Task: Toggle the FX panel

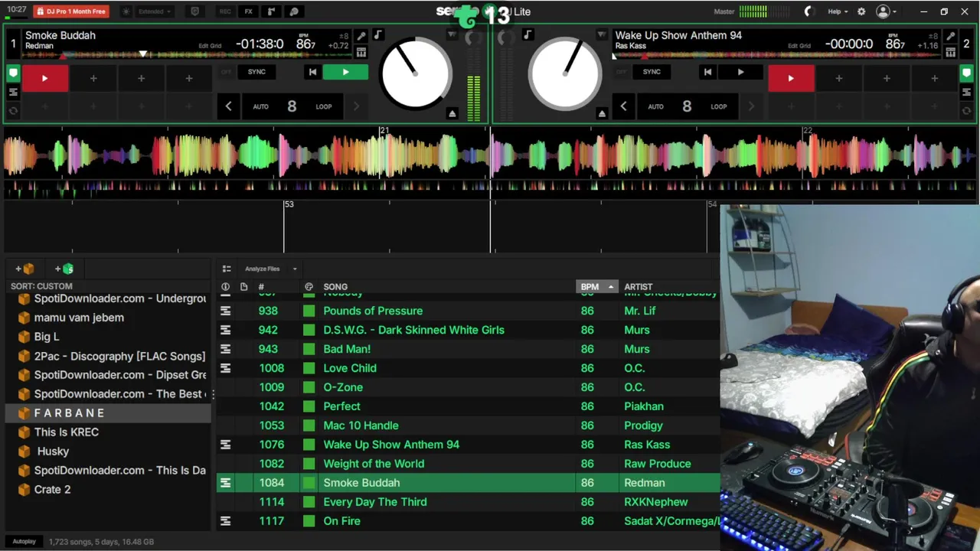Action: pyautogui.click(x=248, y=11)
